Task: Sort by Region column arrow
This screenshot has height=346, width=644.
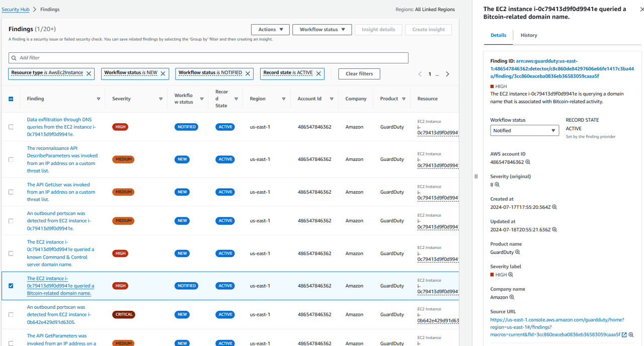Action: pos(284,99)
